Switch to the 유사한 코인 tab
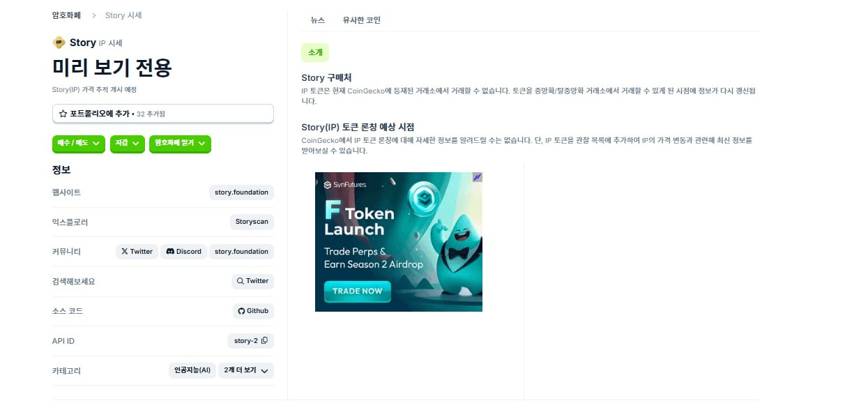This screenshot has width=868, height=403. tap(362, 20)
